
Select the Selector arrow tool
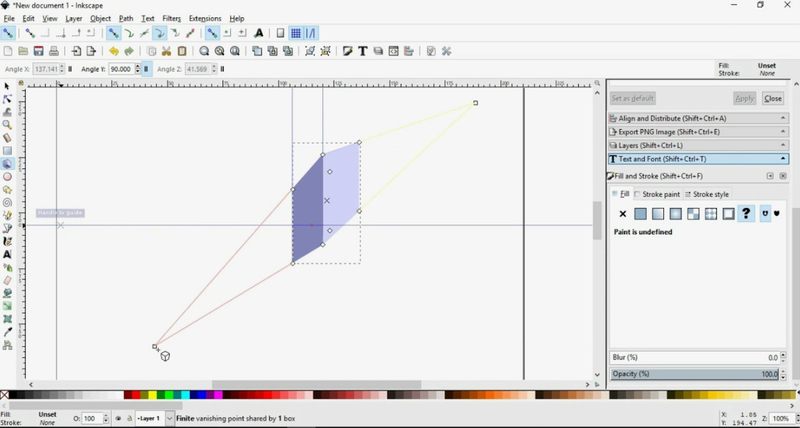[7, 86]
